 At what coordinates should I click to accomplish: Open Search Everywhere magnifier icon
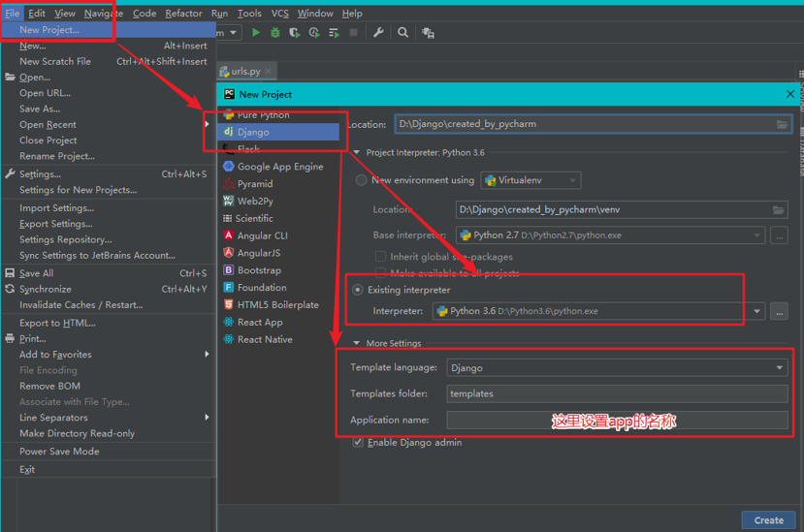403,33
